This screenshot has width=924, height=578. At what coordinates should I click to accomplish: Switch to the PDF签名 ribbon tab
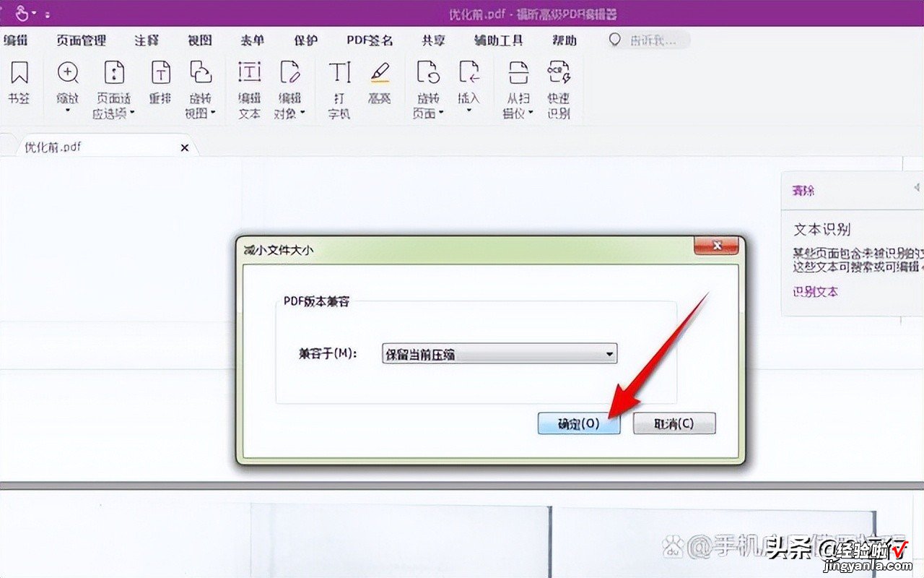point(370,40)
